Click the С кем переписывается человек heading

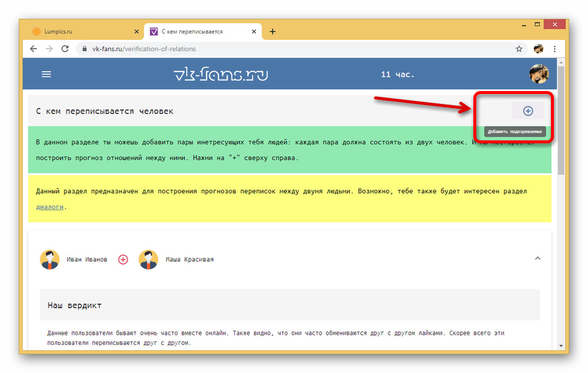coord(105,111)
